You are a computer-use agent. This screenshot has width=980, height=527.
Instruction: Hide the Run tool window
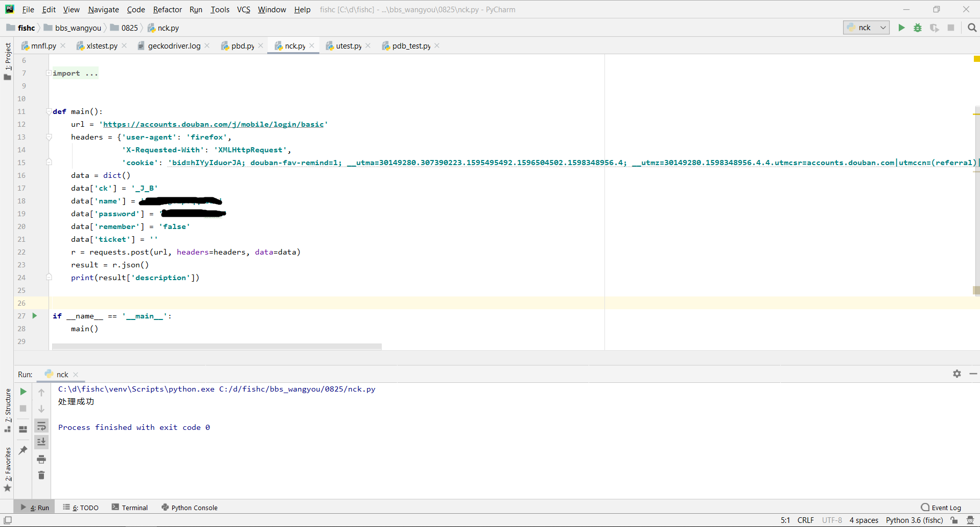click(x=973, y=374)
